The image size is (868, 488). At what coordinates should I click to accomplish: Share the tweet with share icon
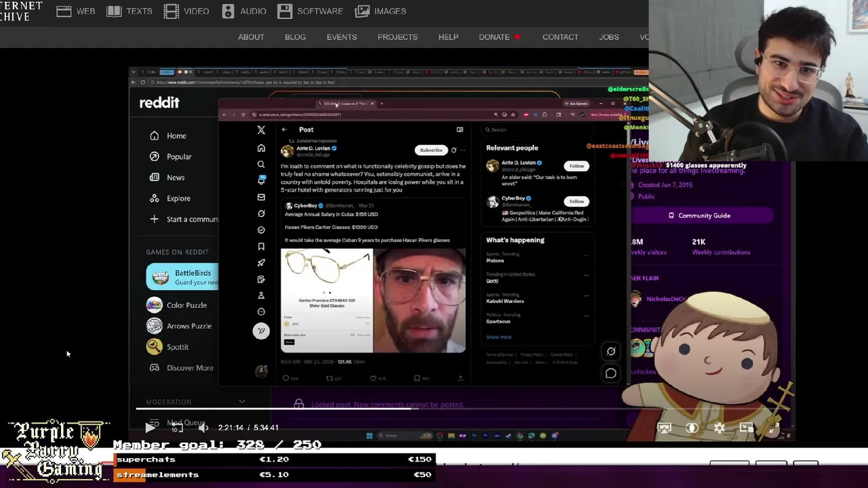tap(460, 378)
